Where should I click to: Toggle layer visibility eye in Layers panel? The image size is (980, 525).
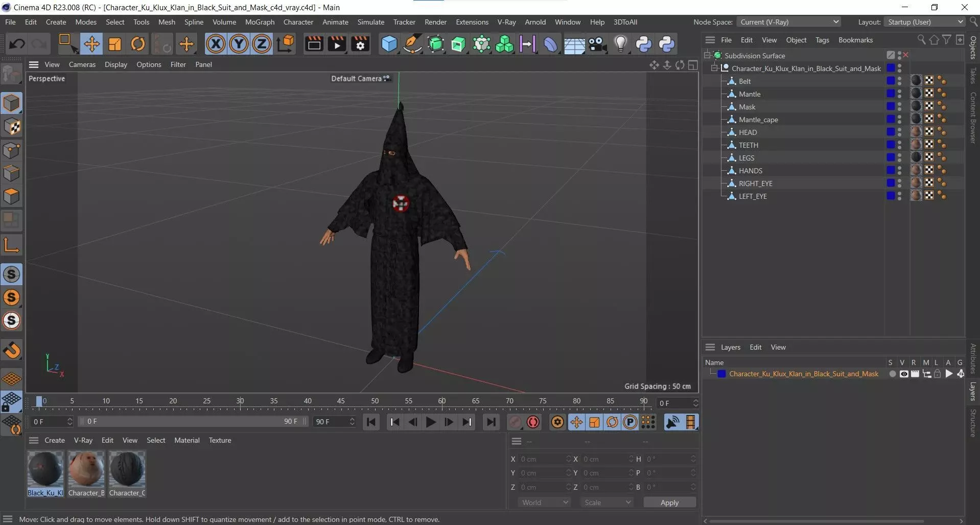pos(903,374)
